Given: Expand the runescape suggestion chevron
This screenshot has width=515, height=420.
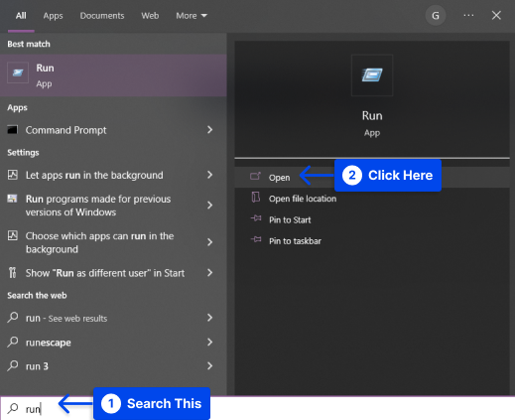Looking at the screenshot, I should tap(209, 342).
